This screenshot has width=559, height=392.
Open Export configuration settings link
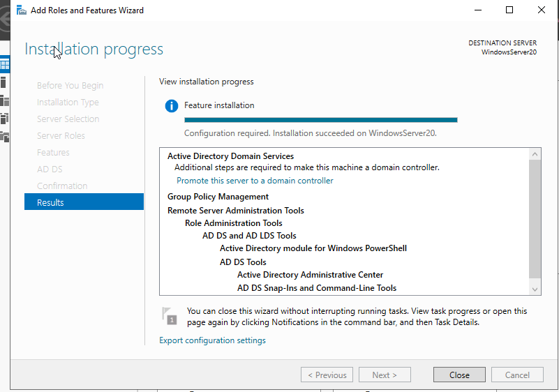[x=212, y=340]
